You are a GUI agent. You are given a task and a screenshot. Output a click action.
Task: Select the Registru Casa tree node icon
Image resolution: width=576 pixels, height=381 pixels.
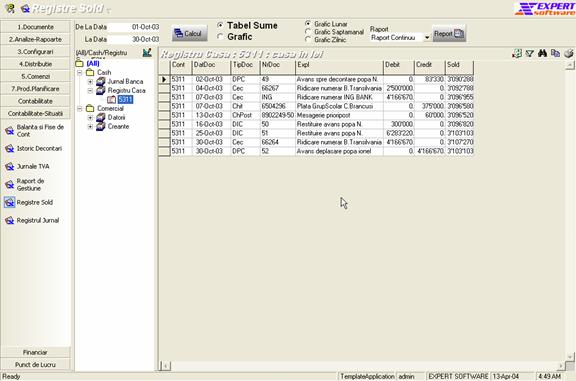tap(101, 90)
